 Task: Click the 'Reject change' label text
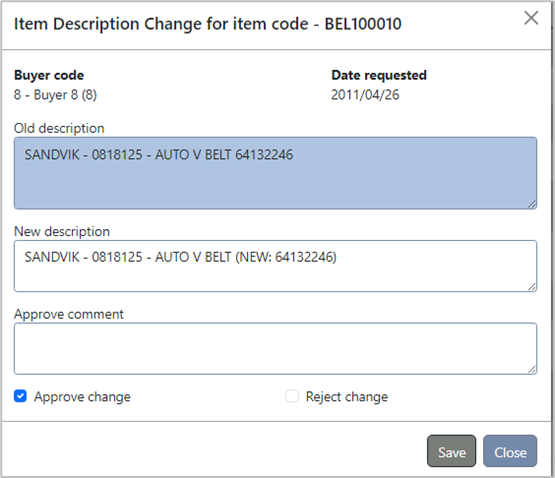click(347, 397)
